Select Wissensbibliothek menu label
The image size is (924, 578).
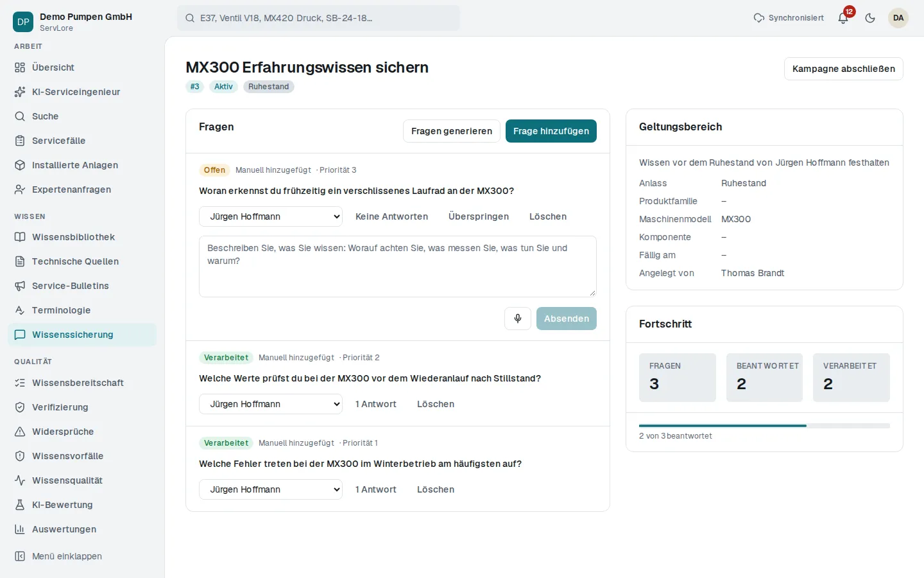coord(74,237)
